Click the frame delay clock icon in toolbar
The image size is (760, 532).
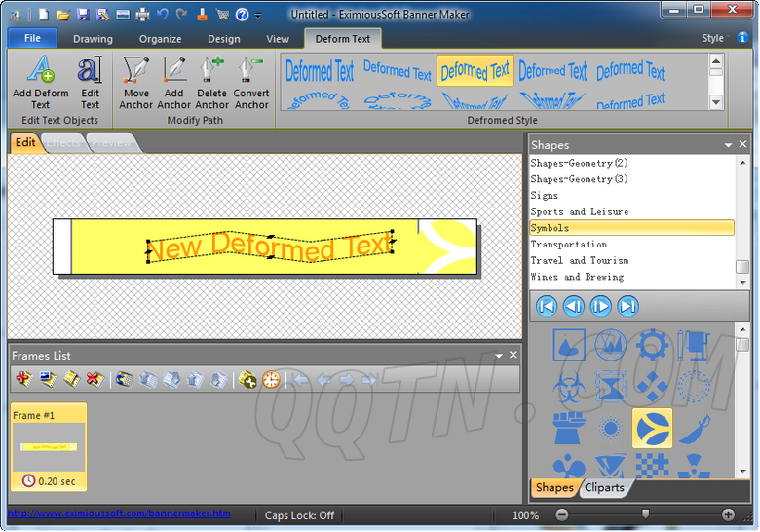pos(271,380)
